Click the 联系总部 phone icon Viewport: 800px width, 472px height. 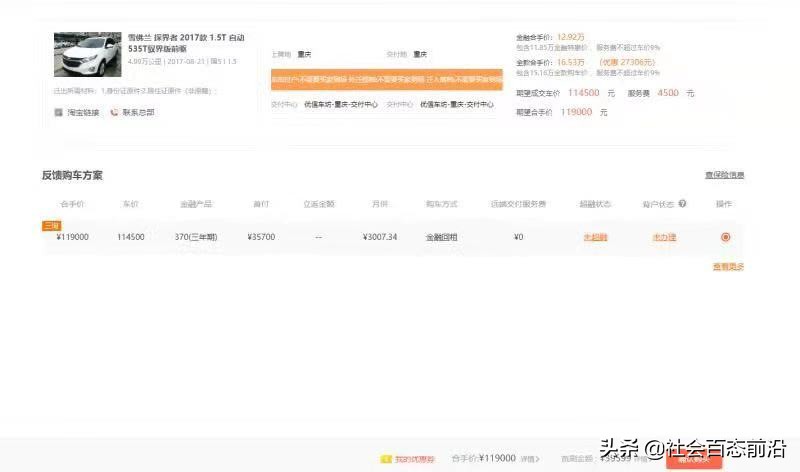pyautogui.click(x=114, y=112)
